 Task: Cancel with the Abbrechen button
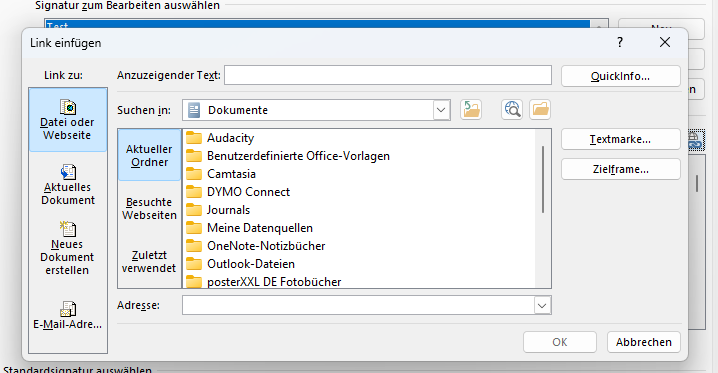click(x=643, y=342)
